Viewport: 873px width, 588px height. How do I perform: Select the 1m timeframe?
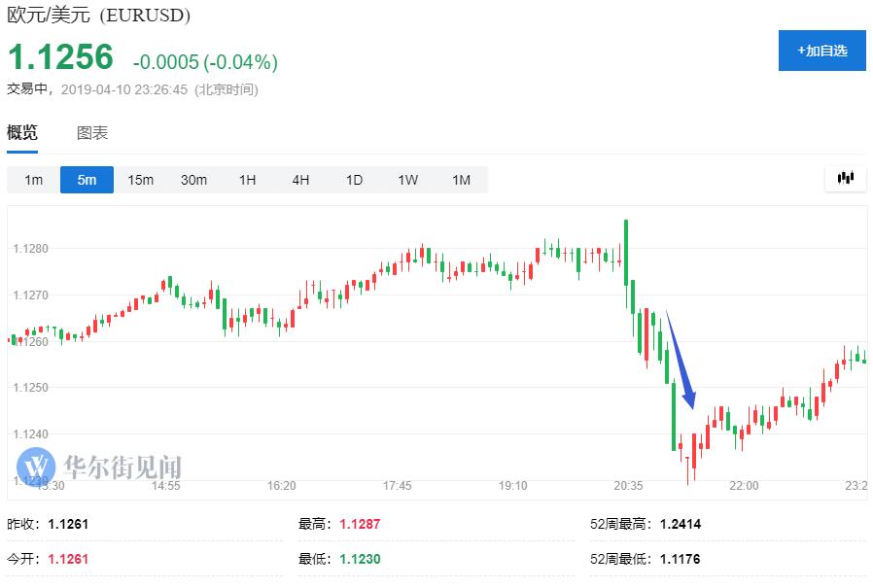[34, 180]
